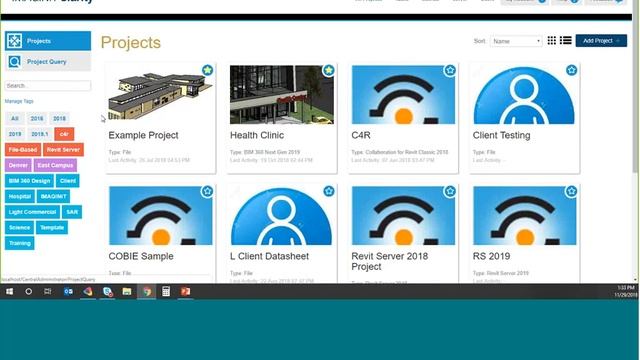The height and width of the screenshot is (360, 640).
Task: Filter by the File-Based tag
Action: click(x=23, y=150)
